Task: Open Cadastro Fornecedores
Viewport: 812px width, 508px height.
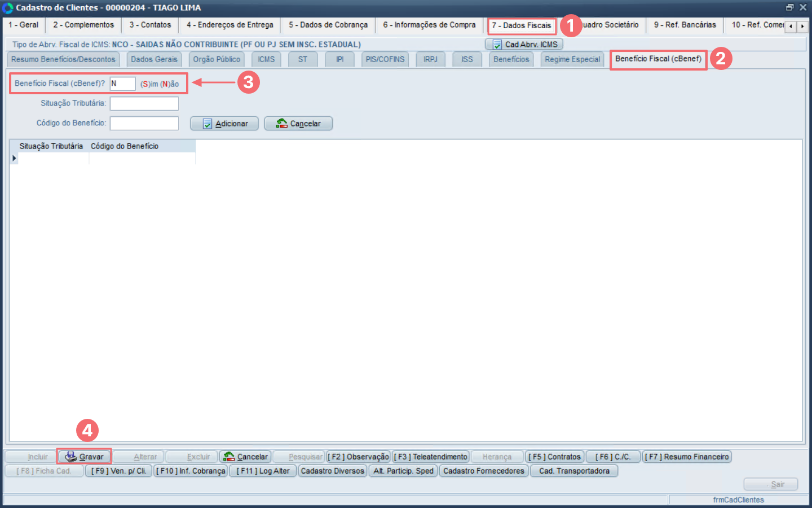Action: (x=483, y=471)
